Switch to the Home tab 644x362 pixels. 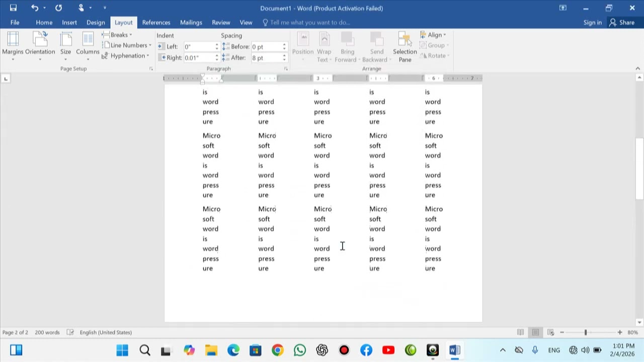(x=44, y=23)
